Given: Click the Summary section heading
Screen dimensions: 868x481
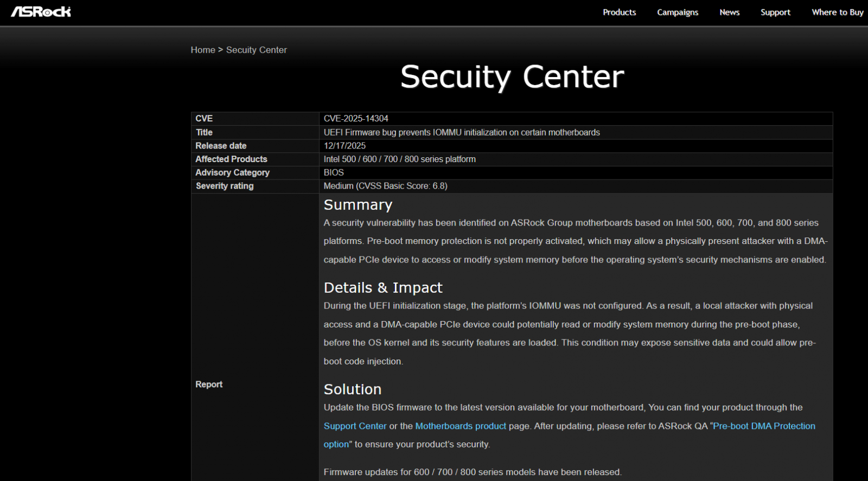Looking at the screenshot, I should [x=358, y=205].
